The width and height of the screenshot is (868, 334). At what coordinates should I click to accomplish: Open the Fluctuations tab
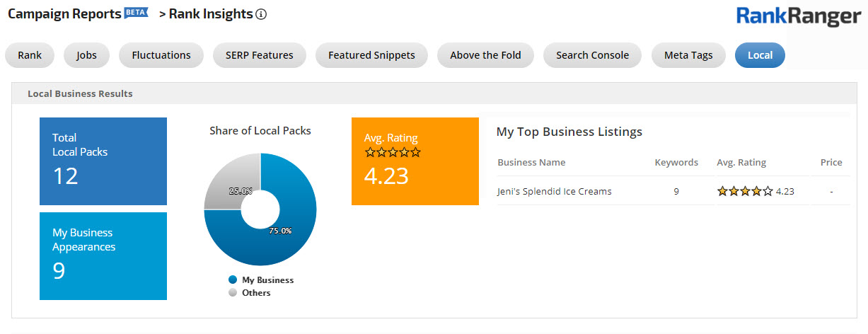click(x=161, y=55)
